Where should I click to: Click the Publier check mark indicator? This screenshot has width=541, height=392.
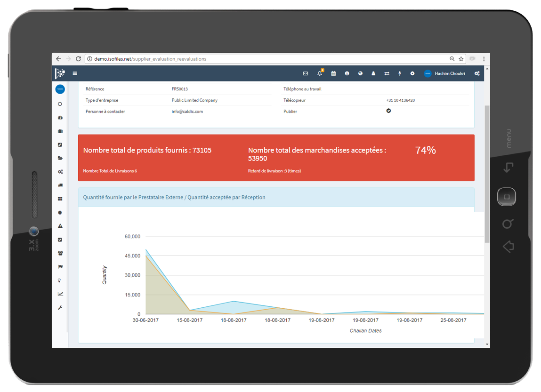(x=388, y=111)
